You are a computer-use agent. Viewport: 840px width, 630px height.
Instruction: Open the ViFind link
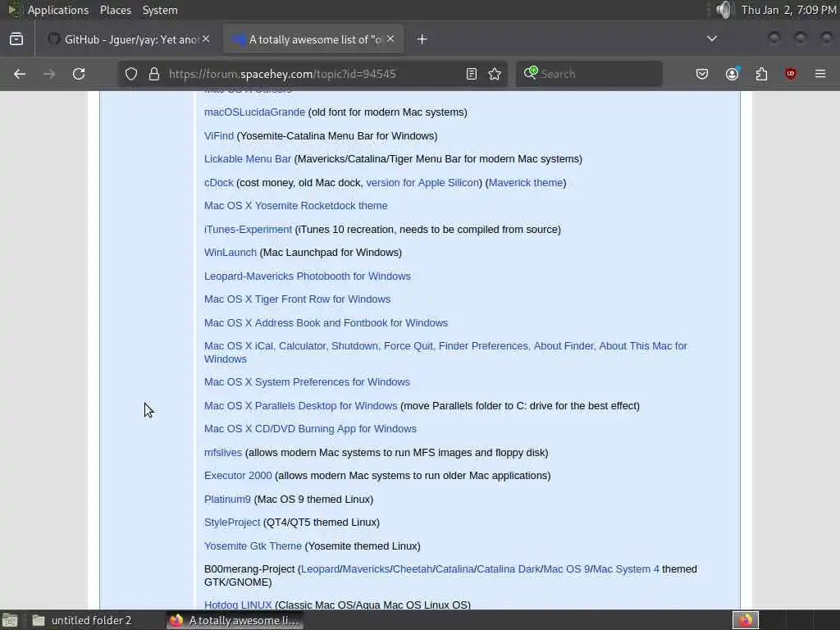219,135
